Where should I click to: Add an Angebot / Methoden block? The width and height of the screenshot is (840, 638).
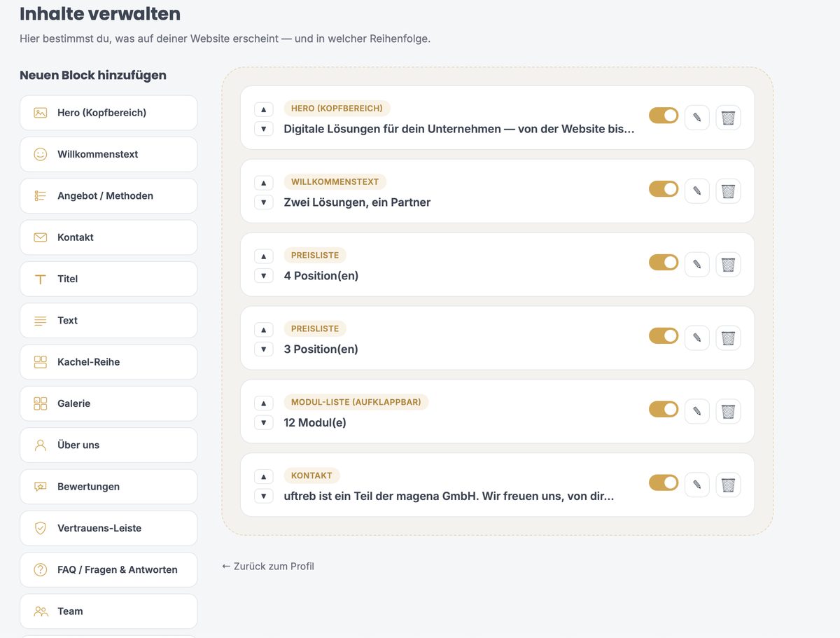point(108,196)
